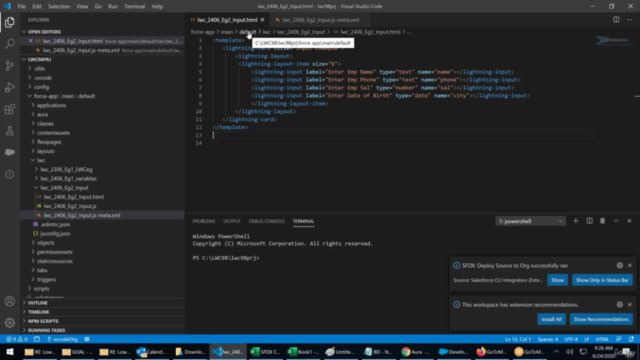Open the Terminal menu
Screen dimensions: 640x360
[x=134, y=7]
